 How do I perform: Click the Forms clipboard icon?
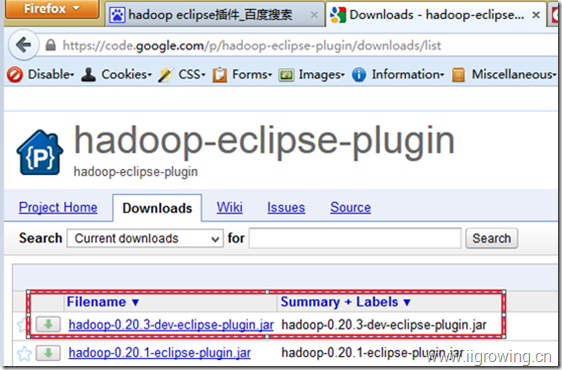click(220, 75)
